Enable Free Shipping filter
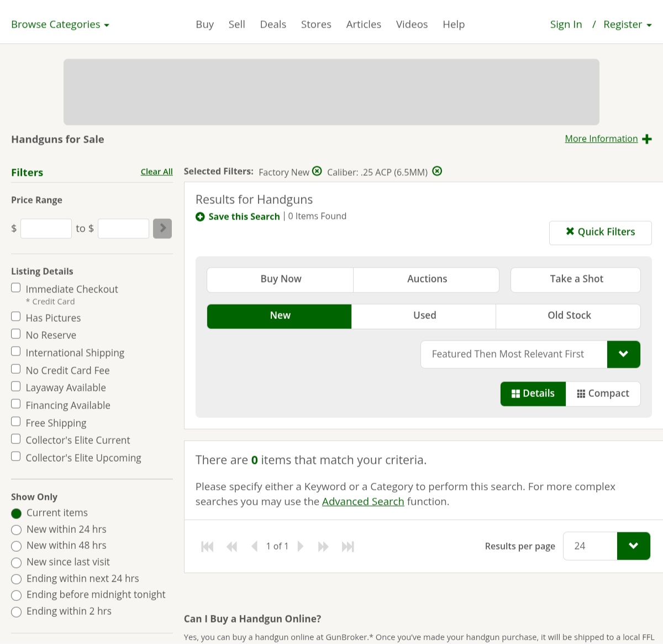 16,422
